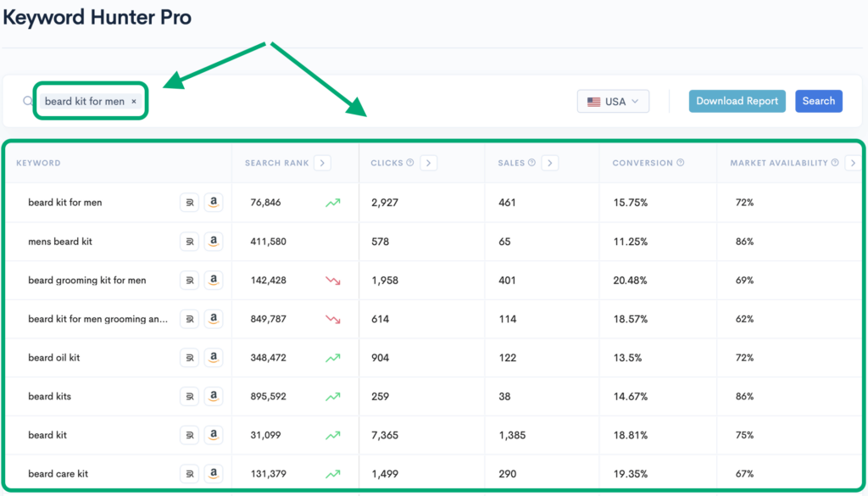Image resolution: width=868 pixels, height=496 pixels.
Task: Expand the Clicks column arrow
Action: tap(428, 163)
